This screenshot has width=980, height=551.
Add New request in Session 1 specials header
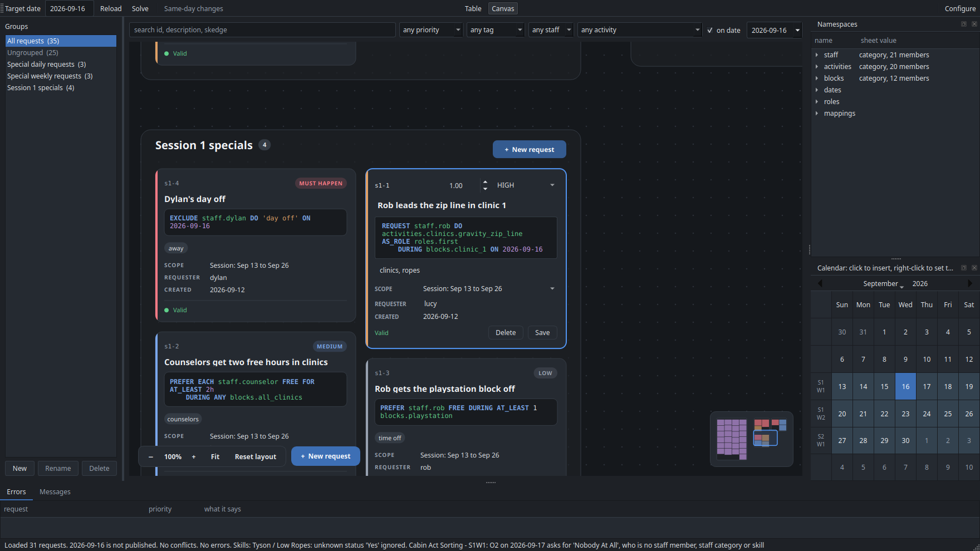click(530, 149)
